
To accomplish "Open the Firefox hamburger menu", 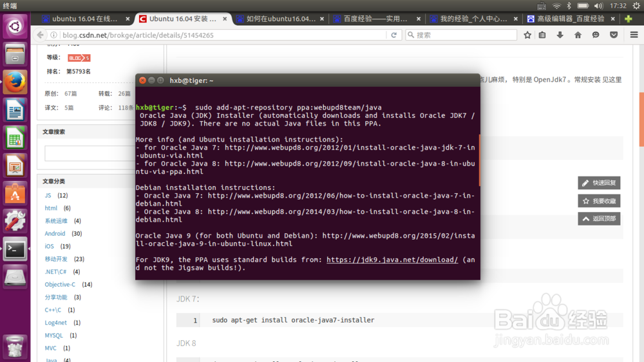I will (634, 35).
